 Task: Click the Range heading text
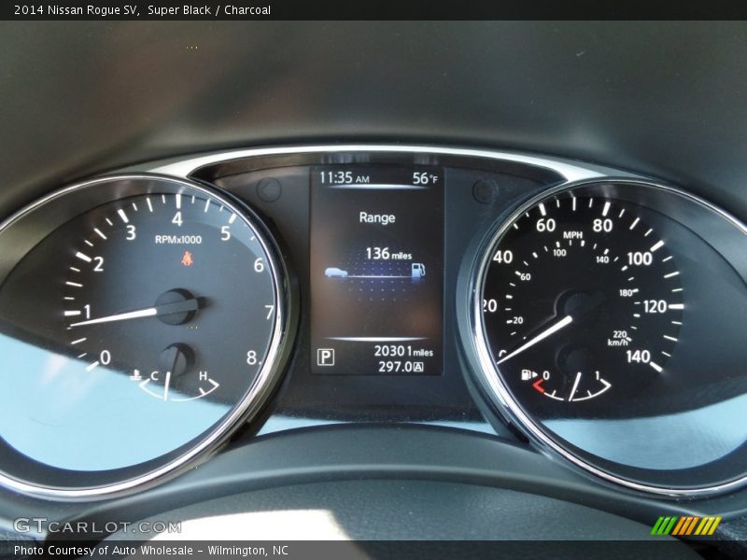tap(377, 217)
